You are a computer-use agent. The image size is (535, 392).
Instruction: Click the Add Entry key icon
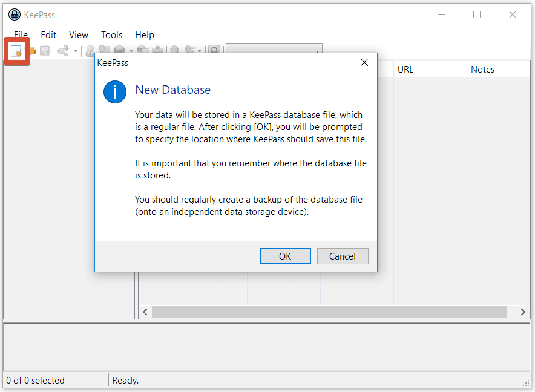63,51
